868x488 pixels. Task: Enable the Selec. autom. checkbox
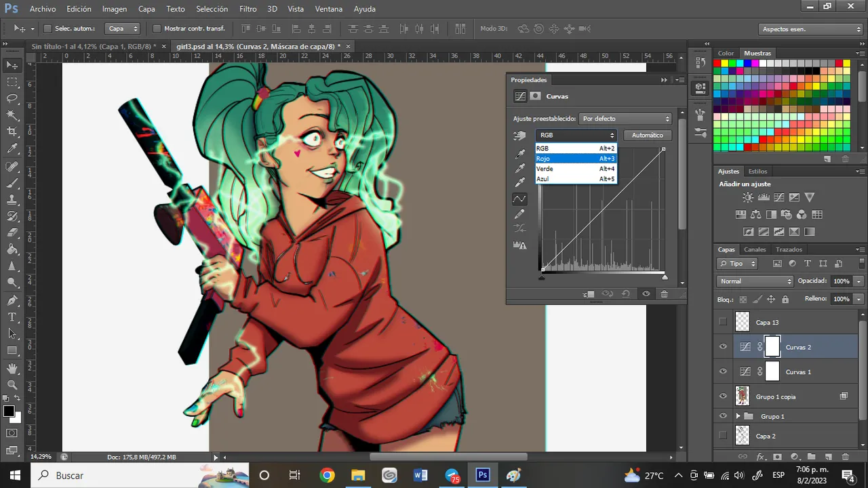pos(47,28)
